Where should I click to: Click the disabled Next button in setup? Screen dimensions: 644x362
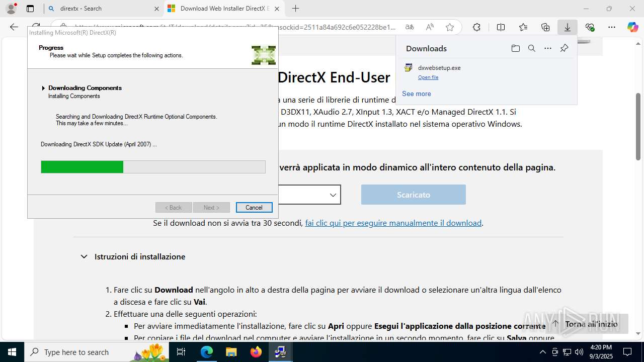211,208
